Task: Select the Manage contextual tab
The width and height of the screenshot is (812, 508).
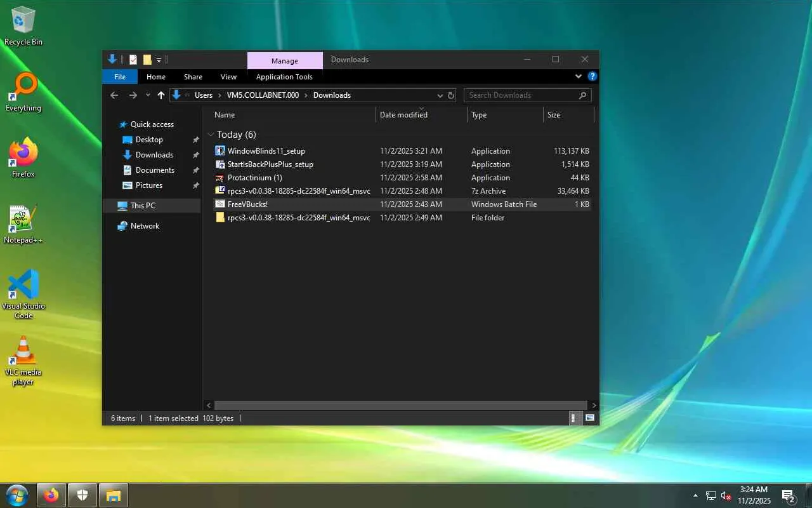Action: coord(285,61)
